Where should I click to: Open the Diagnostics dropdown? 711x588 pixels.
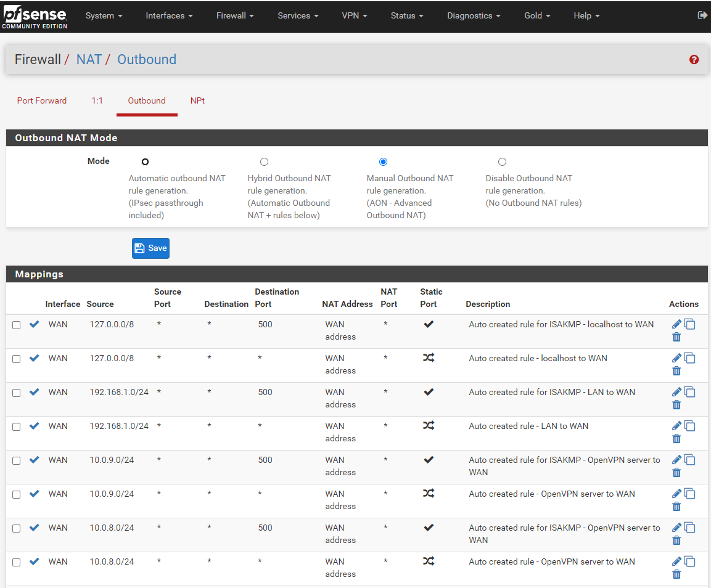474,15
